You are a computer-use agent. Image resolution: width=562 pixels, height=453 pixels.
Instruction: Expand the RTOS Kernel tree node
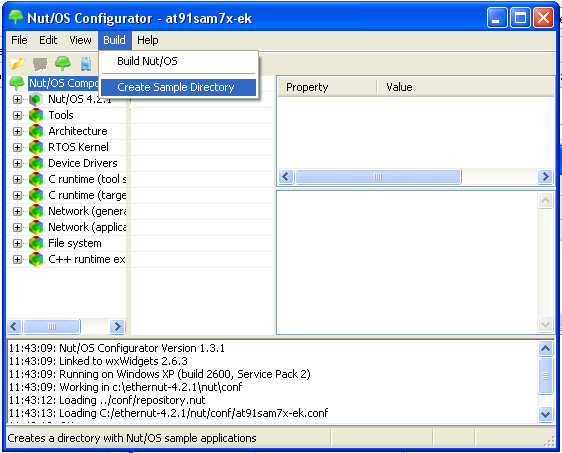[17, 147]
